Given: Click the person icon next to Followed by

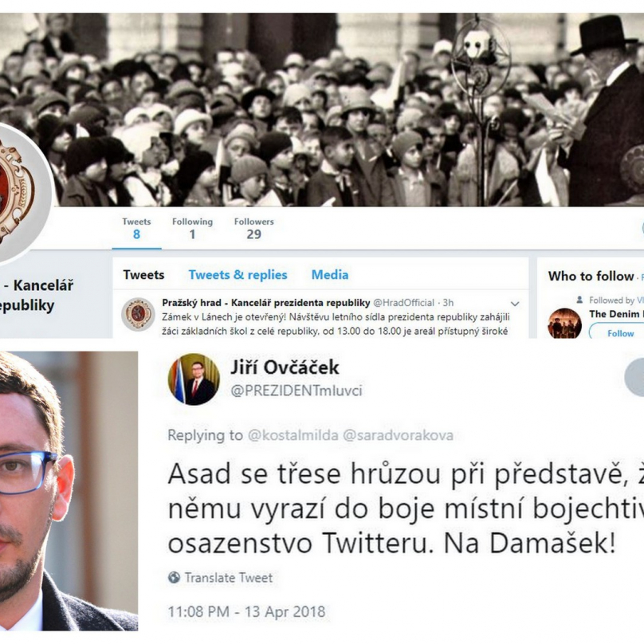Looking at the screenshot, I should click(579, 300).
